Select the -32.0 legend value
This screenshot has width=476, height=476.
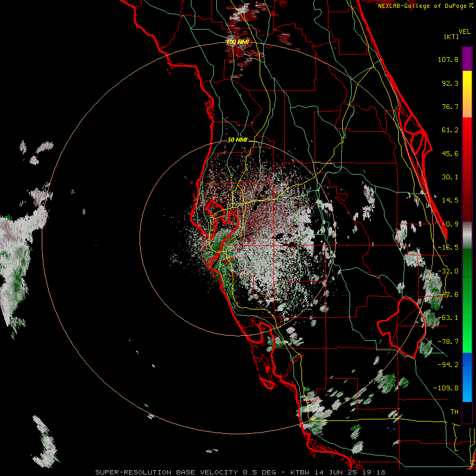coord(448,271)
